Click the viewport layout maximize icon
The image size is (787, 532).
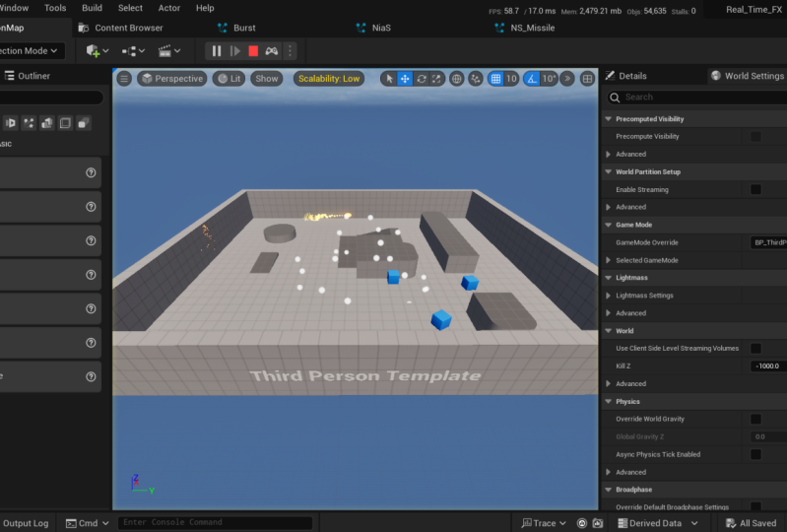pyautogui.click(x=587, y=78)
